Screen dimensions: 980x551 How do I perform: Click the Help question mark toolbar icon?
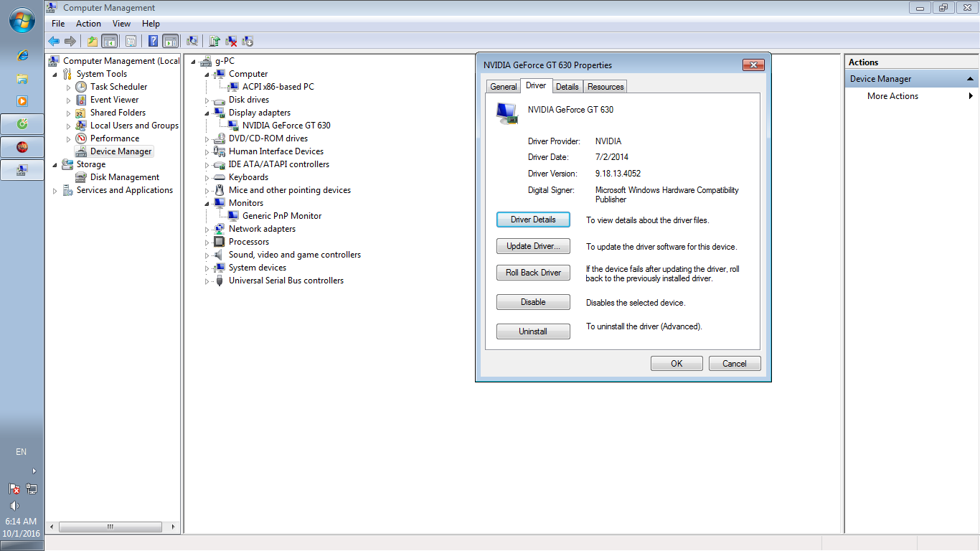pos(154,42)
